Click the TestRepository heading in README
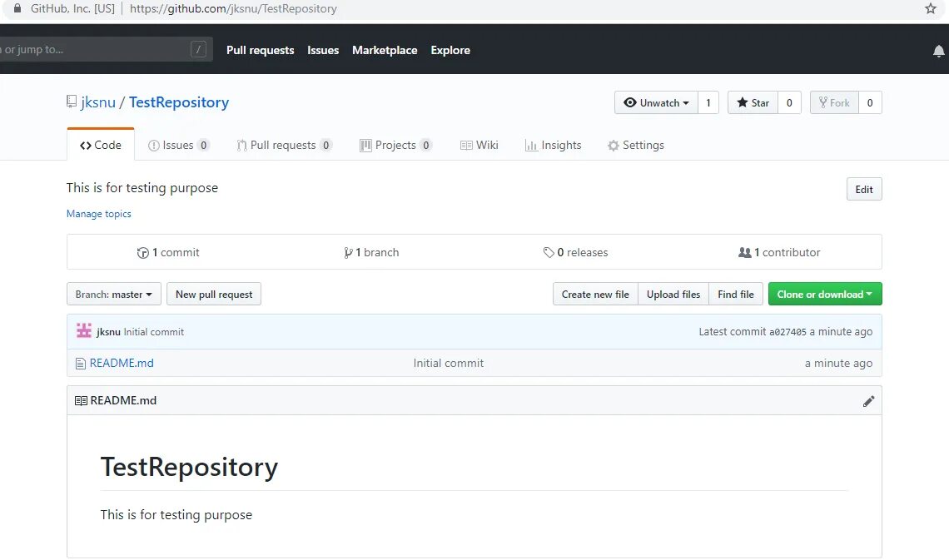Screen dimensions: 949x560 click(x=189, y=467)
